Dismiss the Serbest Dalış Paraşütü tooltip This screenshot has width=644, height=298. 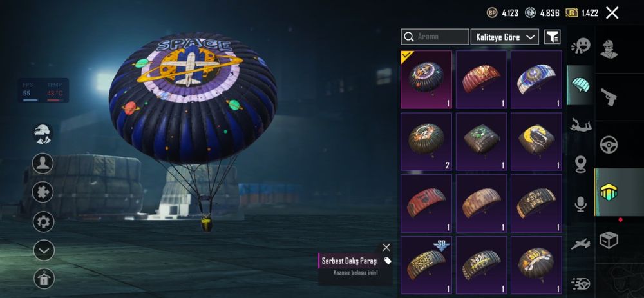pyautogui.click(x=386, y=248)
